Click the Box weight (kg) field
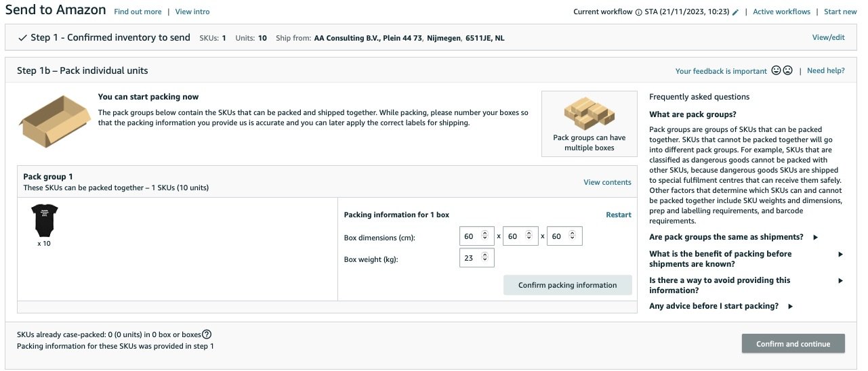This screenshot has width=868, height=371. click(x=476, y=258)
